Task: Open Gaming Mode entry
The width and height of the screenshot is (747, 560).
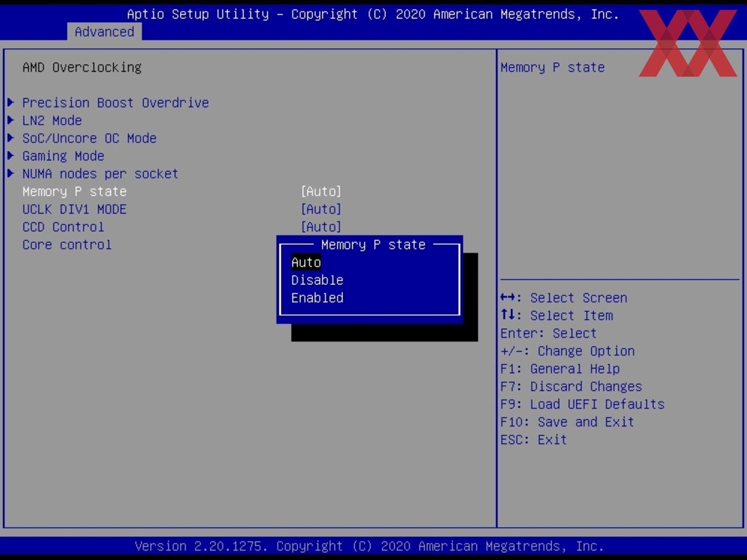Action: click(x=63, y=156)
